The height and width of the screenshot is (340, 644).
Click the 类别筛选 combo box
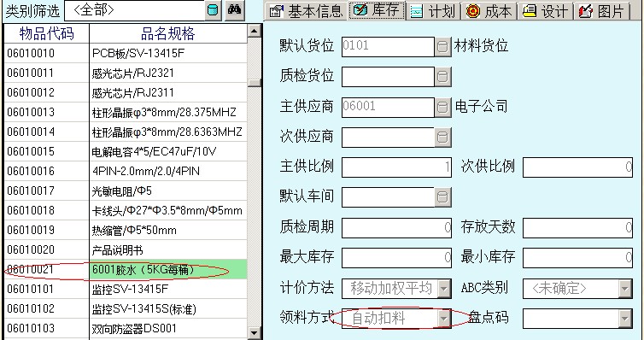tap(135, 11)
